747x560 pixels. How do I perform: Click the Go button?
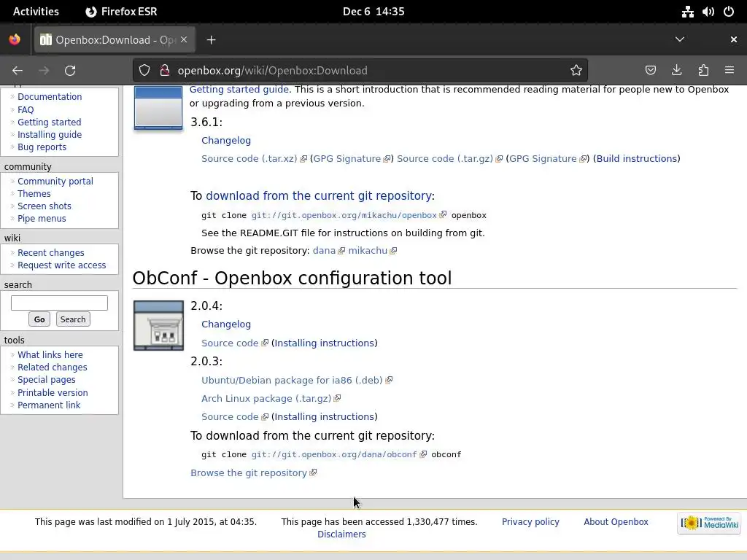(x=39, y=319)
